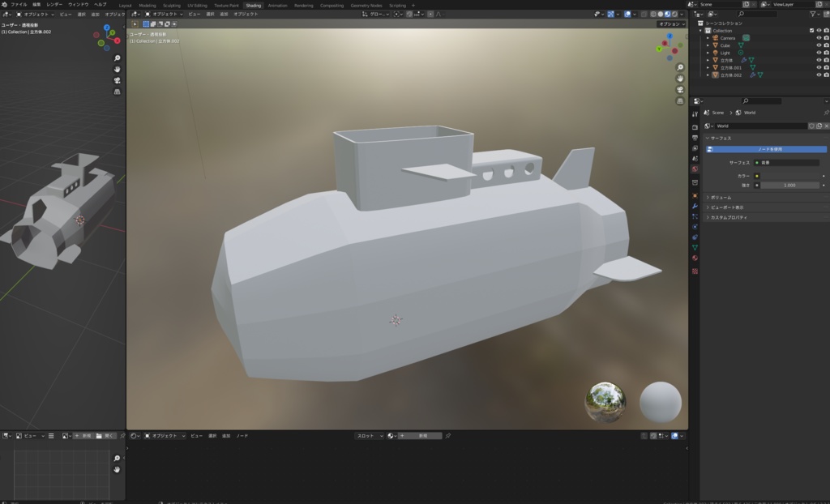Click the World name input field
The image size is (830, 504).
click(x=761, y=126)
